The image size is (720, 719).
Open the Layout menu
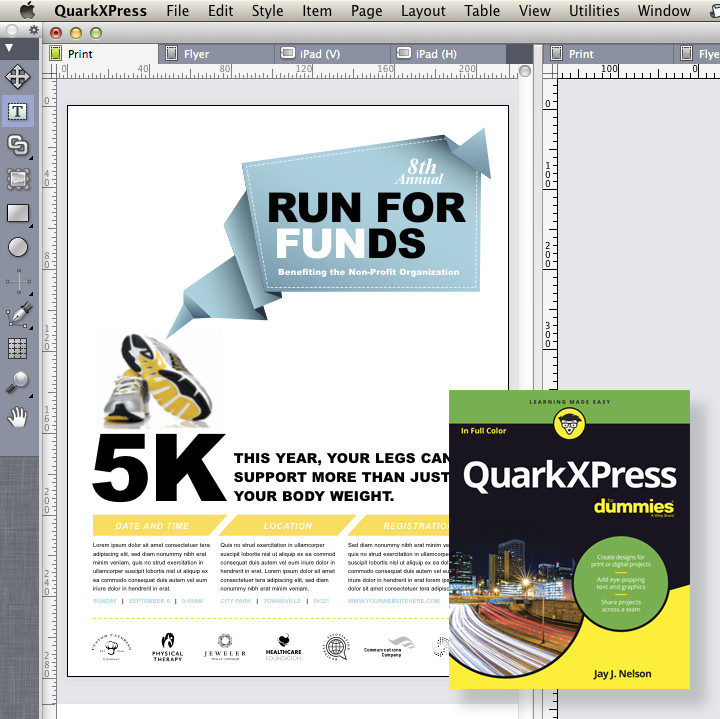click(423, 11)
